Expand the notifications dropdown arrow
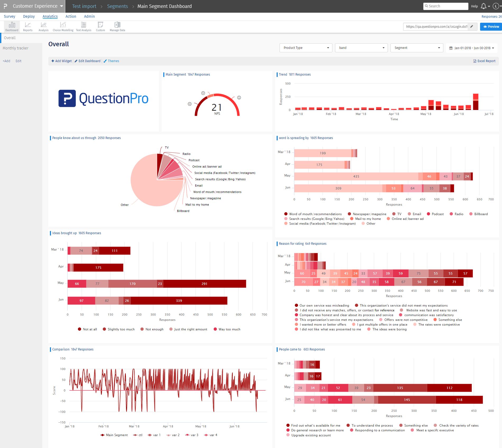This screenshot has width=502, height=448. coord(489,6)
